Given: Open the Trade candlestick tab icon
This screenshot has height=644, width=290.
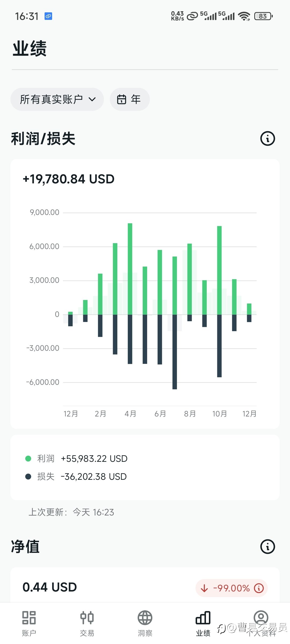Looking at the screenshot, I should pos(87,618).
